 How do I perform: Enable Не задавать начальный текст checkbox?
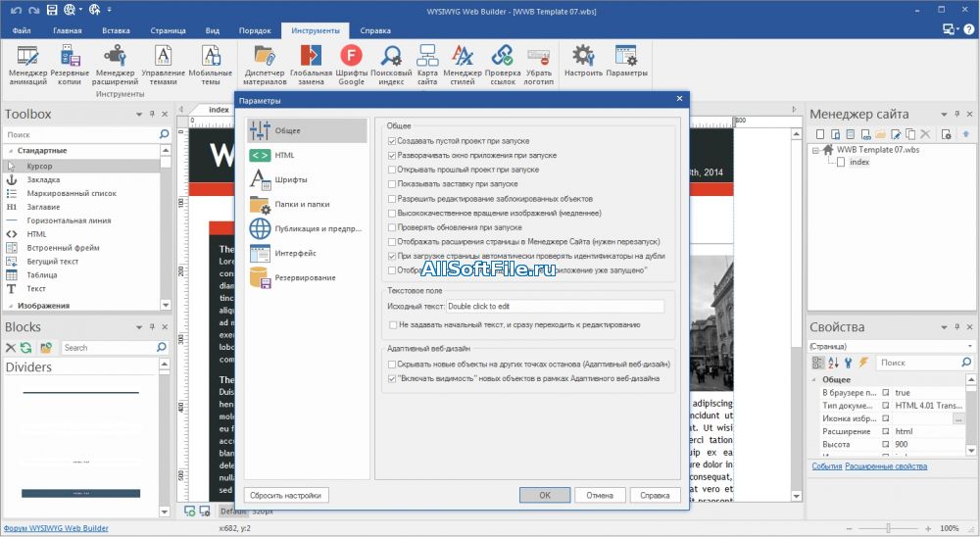click(x=393, y=325)
